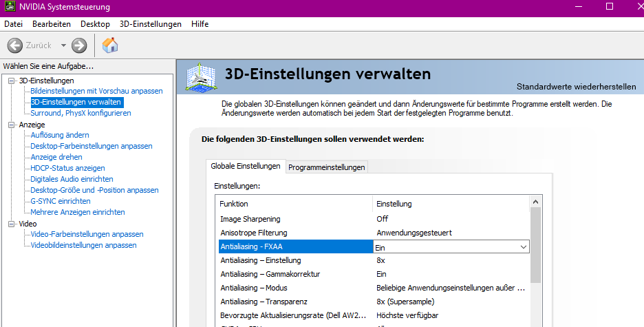Open Videobildeinstellungen anpassen
Image resolution: width=644 pixels, height=327 pixels.
tap(83, 245)
